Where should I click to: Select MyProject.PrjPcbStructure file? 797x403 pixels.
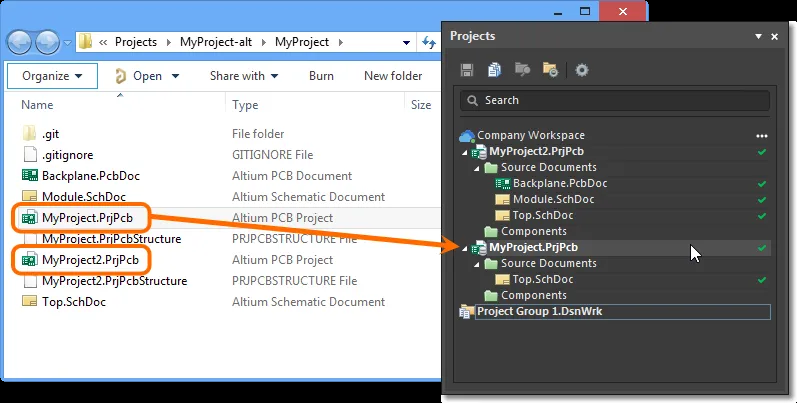(x=111, y=238)
